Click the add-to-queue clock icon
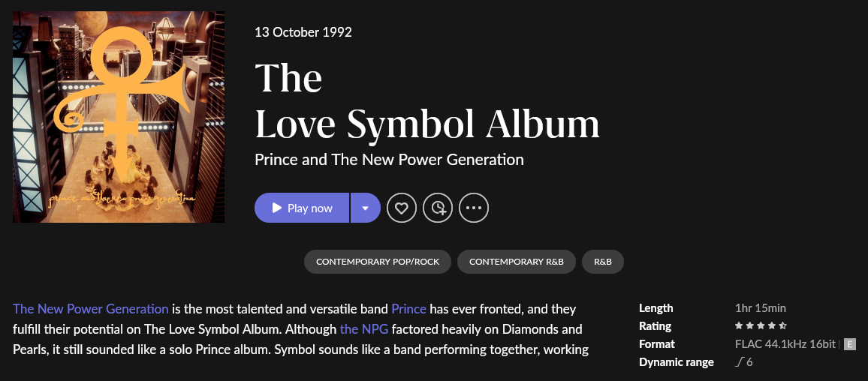The height and width of the screenshot is (381, 868). pyautogui.click(x=438, y=208)
